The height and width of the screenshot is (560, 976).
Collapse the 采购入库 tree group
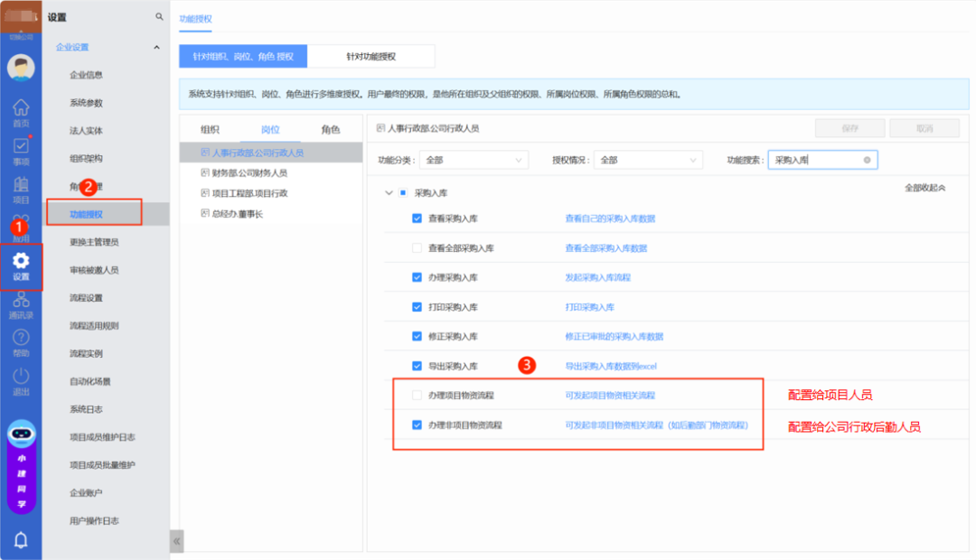coord(389,193)
